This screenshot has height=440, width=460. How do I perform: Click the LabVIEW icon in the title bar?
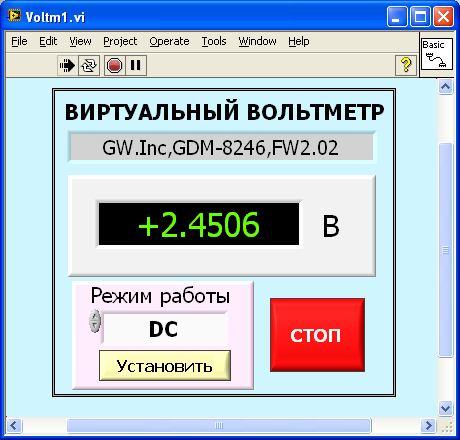click(14, 16)
